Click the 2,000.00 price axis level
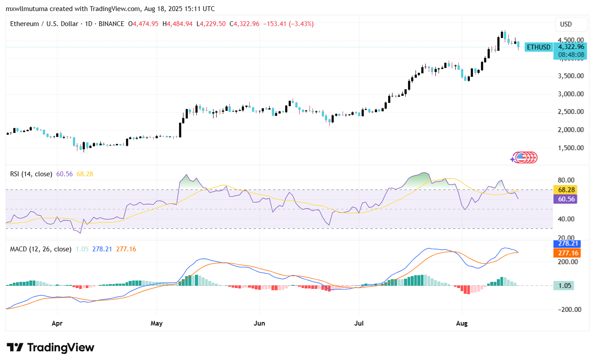 (571, 130)
